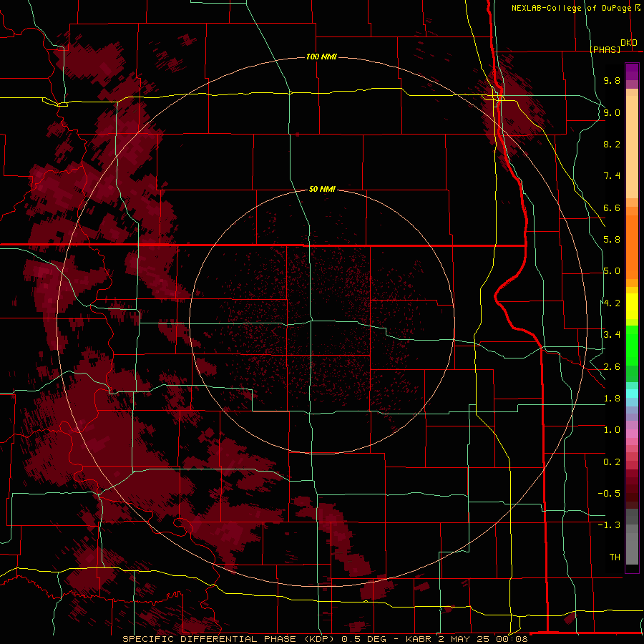644x644 pixels.
Task: Click the bright green color bar segment
Action: point(632,345)
